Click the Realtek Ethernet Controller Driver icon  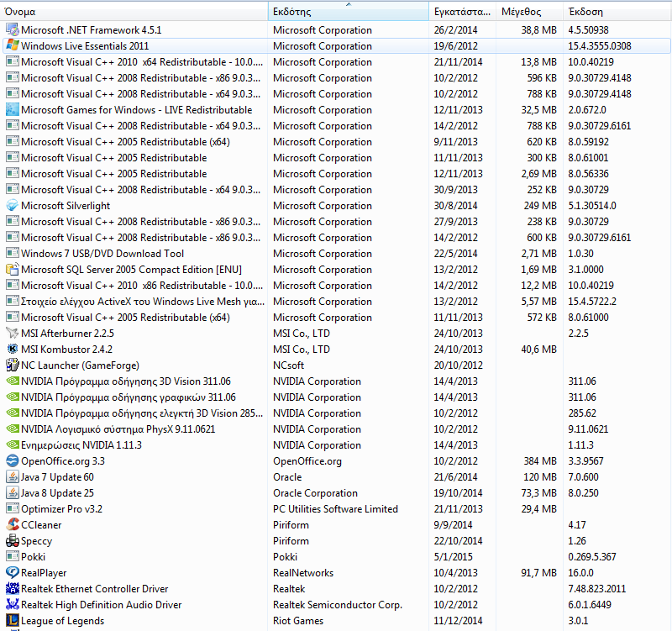[x=13, y=588]
